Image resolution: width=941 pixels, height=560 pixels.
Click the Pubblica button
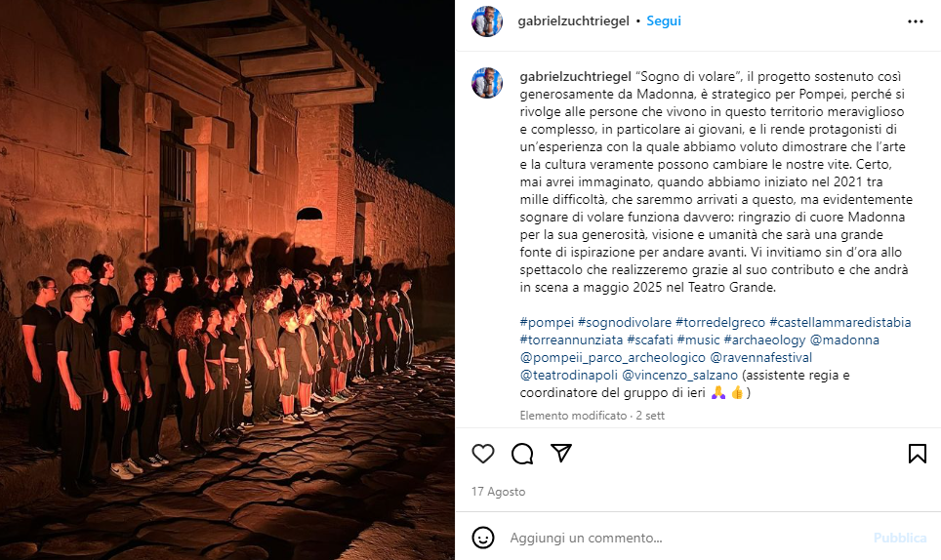coord(900,538)
